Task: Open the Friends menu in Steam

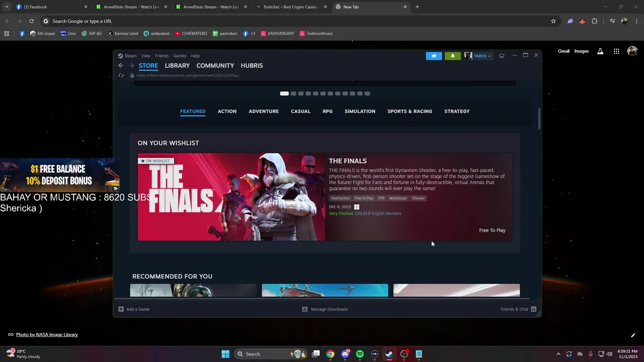Action: tap(162, 56)
